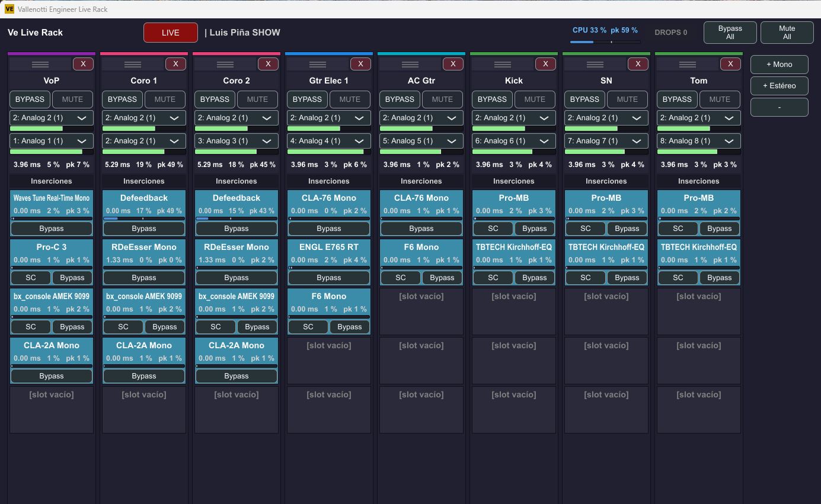821x504 pixels.
Task: Grab the drag handle on Kick strip
Action: tap(503, 64)
